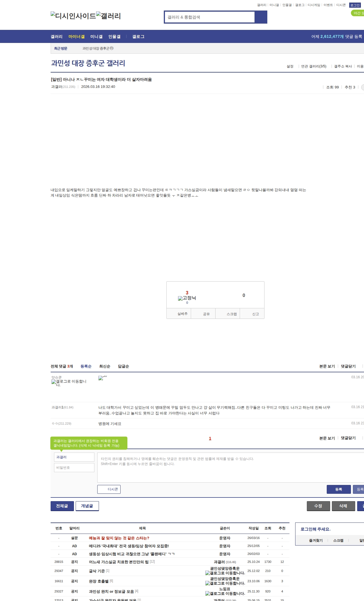Click the downvote count 0 button

244,295
